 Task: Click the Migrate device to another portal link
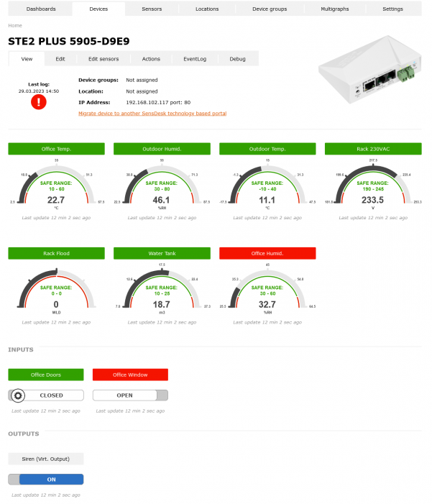click(152, 114)
